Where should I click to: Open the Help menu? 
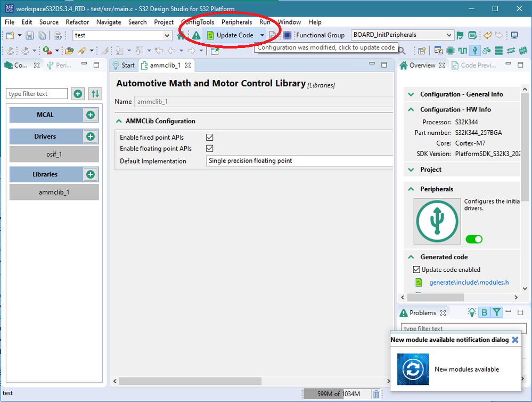click(x=315, y=22)
